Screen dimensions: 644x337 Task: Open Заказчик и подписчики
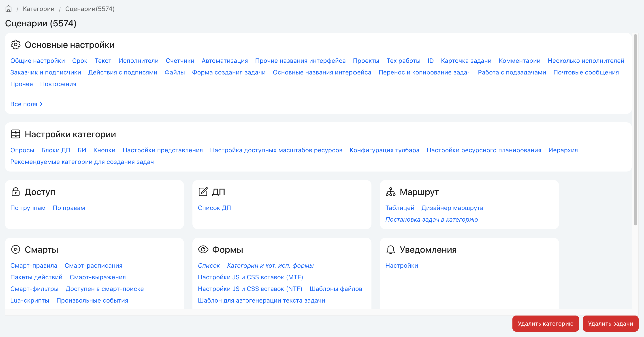click(x=46, y=72)
